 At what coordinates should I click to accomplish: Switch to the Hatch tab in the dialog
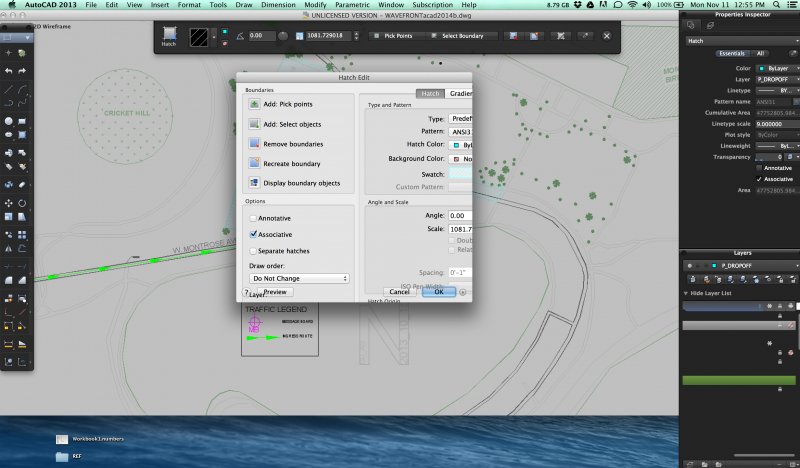[430, 93]
